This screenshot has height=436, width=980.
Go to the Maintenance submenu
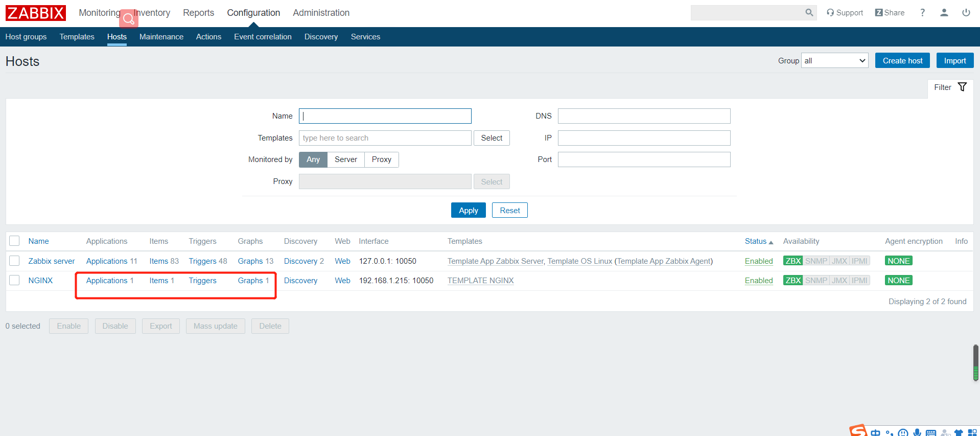[x=161, y=37]
